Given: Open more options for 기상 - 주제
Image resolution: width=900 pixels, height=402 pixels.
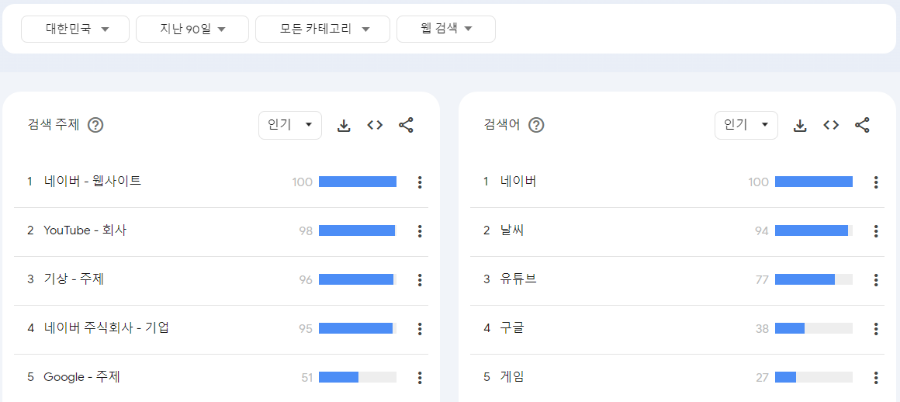Looking at the screenshot, I should point(420,280).
